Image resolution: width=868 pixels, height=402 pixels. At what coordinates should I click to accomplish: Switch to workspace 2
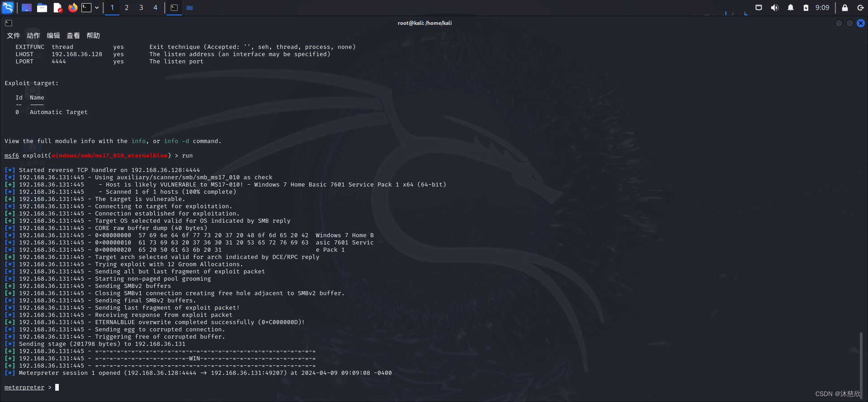coord(127,8)
